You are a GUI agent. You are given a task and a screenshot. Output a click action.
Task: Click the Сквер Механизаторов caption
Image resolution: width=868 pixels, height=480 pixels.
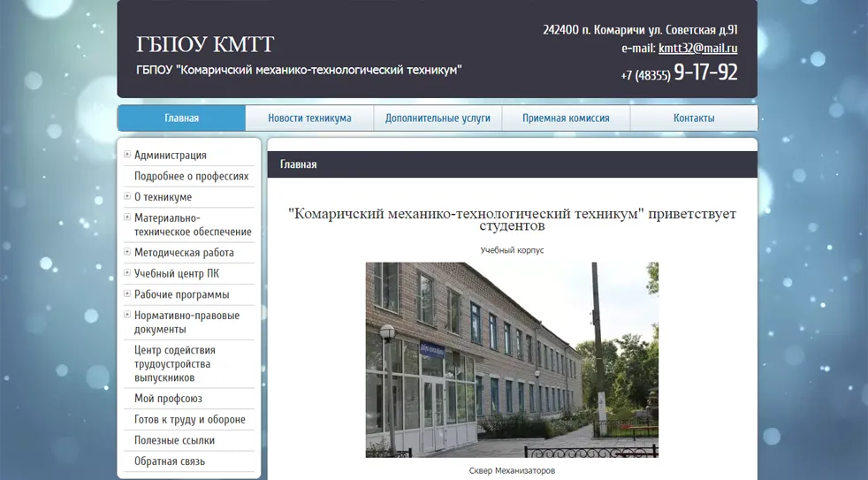tap(512, 470)
